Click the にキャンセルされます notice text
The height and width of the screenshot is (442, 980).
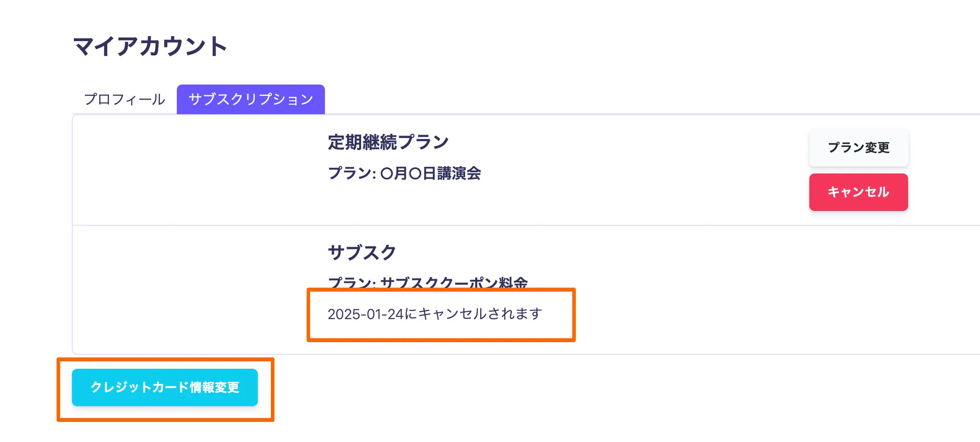tap(474, 314)
